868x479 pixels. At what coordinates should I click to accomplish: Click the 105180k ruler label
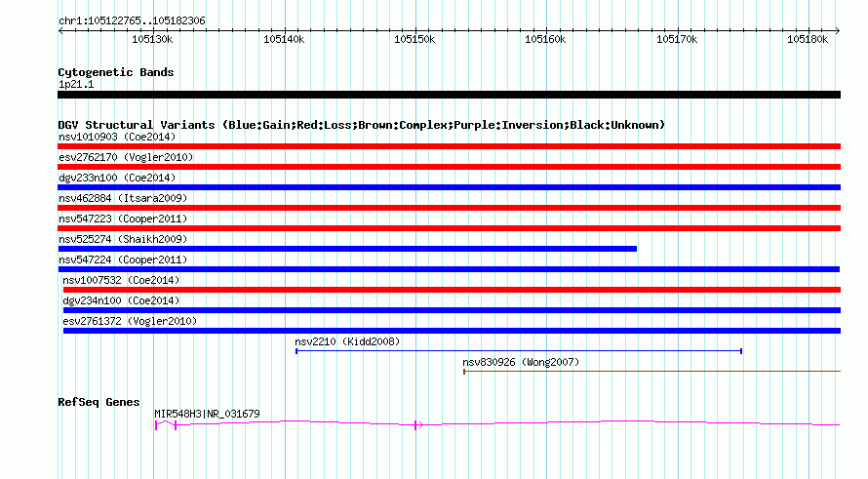coord(808,39)
